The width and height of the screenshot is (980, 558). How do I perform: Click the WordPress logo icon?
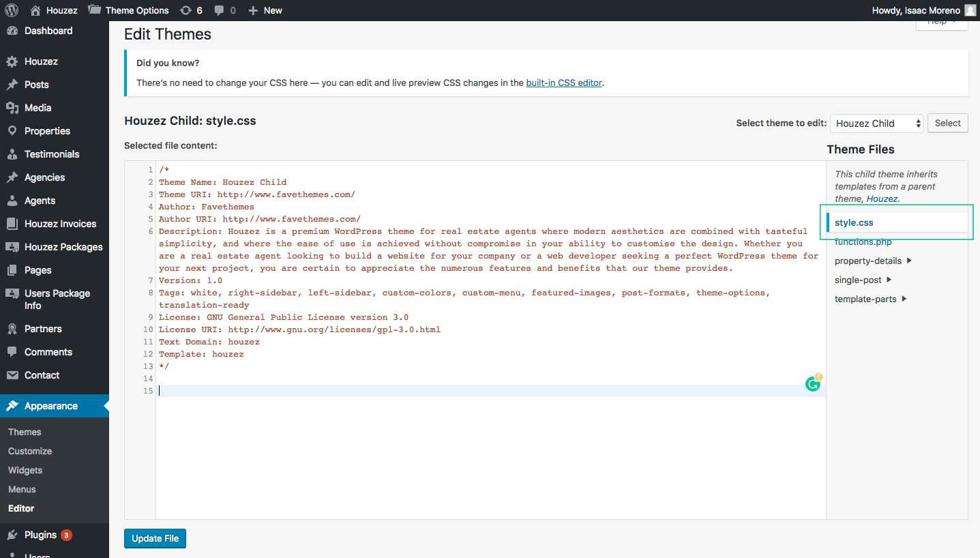click(x=12, y=10)
